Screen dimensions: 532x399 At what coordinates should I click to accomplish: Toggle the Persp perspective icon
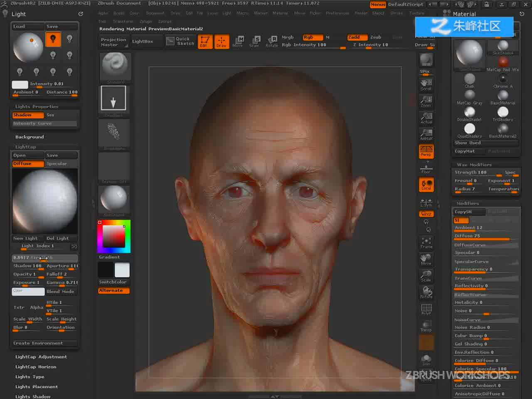pyautogui.click(x=426, y=151)
